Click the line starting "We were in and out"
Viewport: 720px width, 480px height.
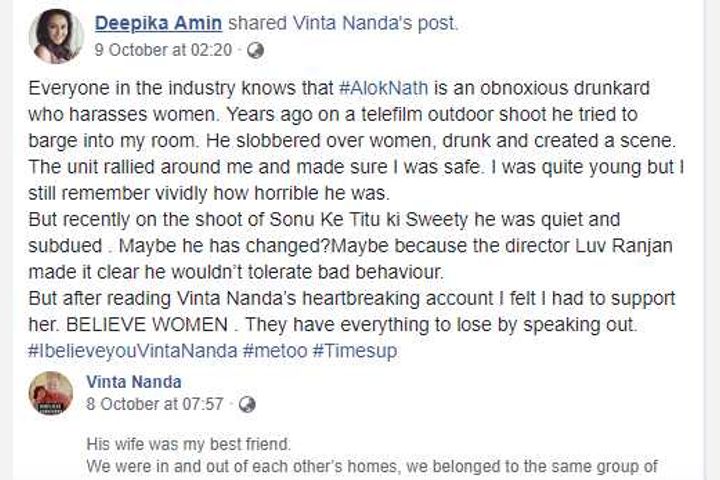tap(370, 466)
